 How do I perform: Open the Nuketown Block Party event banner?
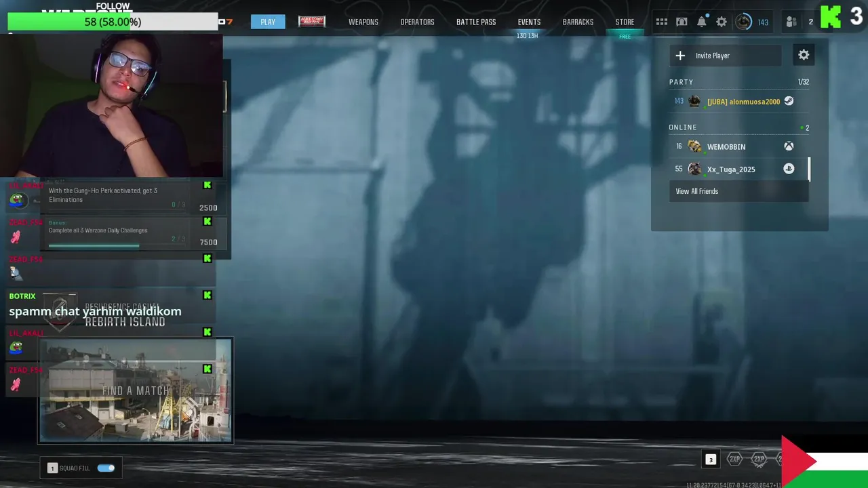(312, 22)
